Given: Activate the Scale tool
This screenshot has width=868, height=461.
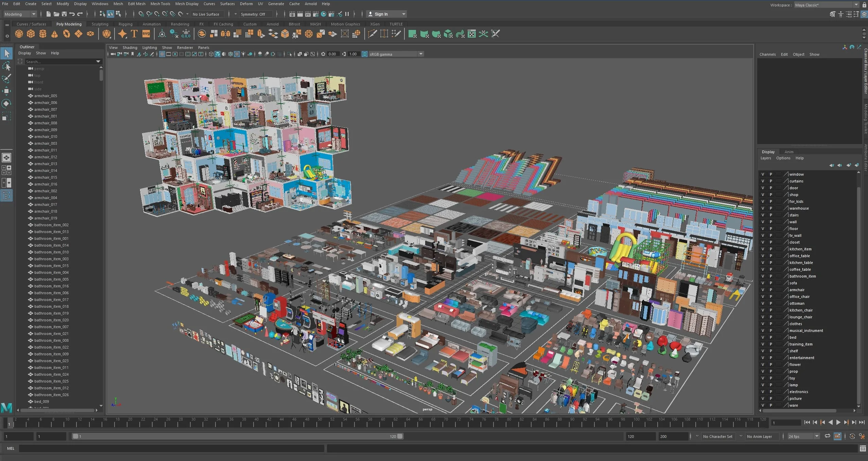Looking at the screenshot, I should (7, 117).
